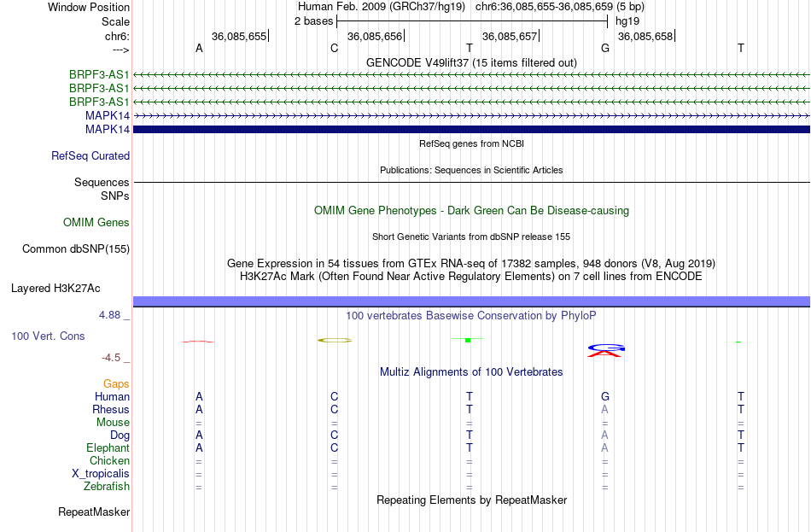Click the 4.88 conservation scale value

[109, 315]
